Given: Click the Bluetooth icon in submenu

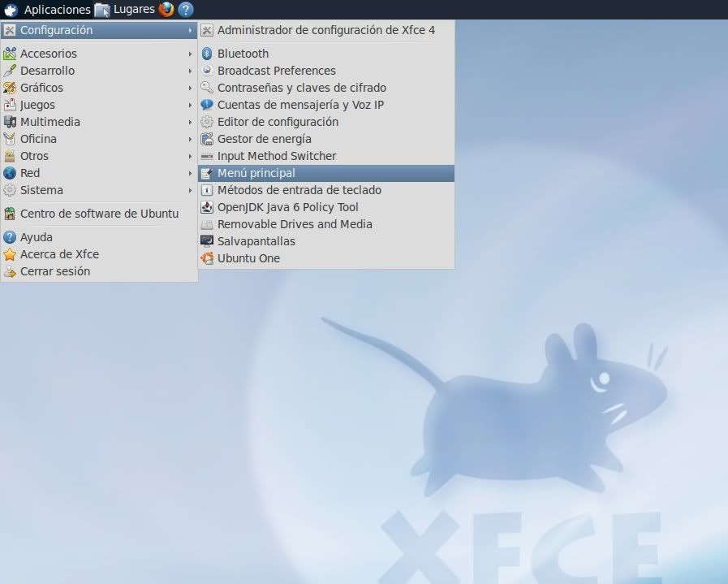Looking at the screenshot, I should (207, 54).
